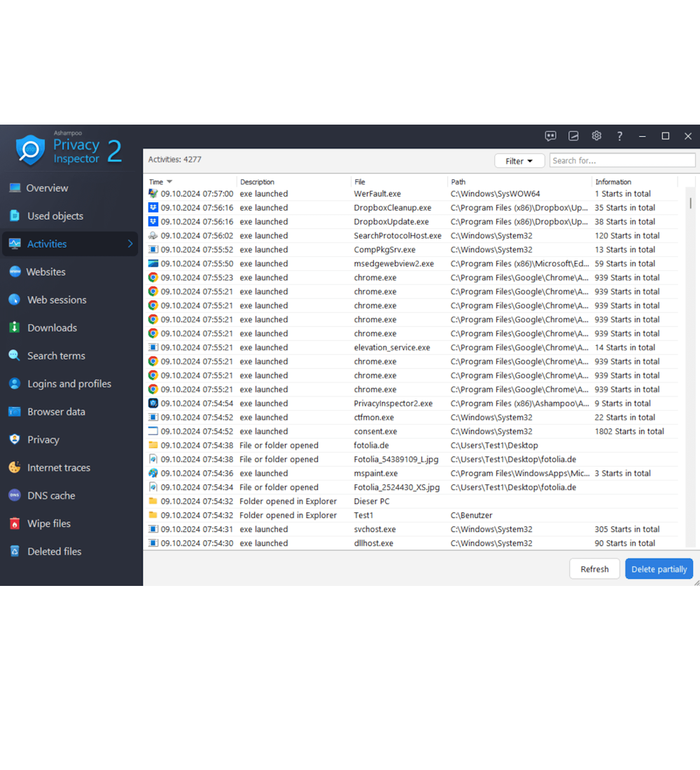This screenshot has width=700, height=770.
Task: Open the Browser data section
Action: tap(56, 412)
